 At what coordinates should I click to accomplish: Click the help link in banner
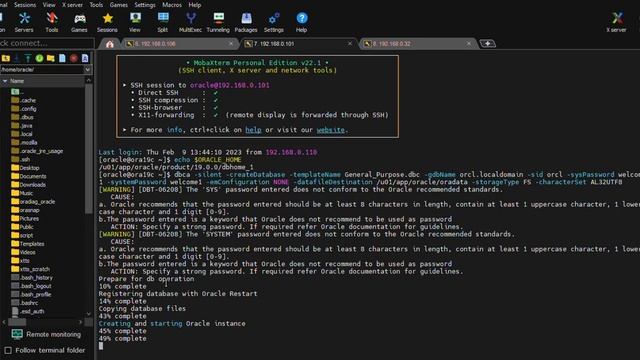[253, 130]
